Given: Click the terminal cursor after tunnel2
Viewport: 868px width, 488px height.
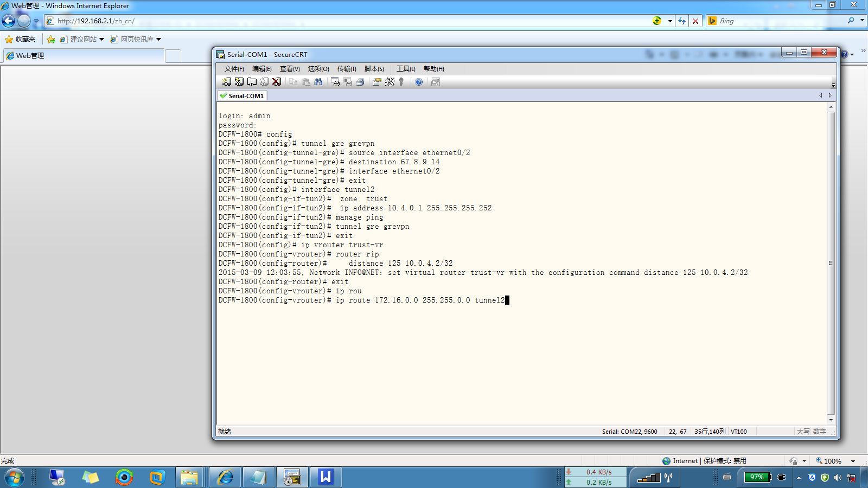Looking at the screenshot, I should [507, 300].
